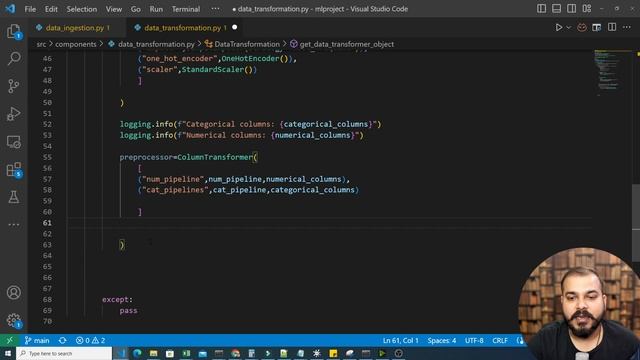Open the Edit menu

coord(51,9)
